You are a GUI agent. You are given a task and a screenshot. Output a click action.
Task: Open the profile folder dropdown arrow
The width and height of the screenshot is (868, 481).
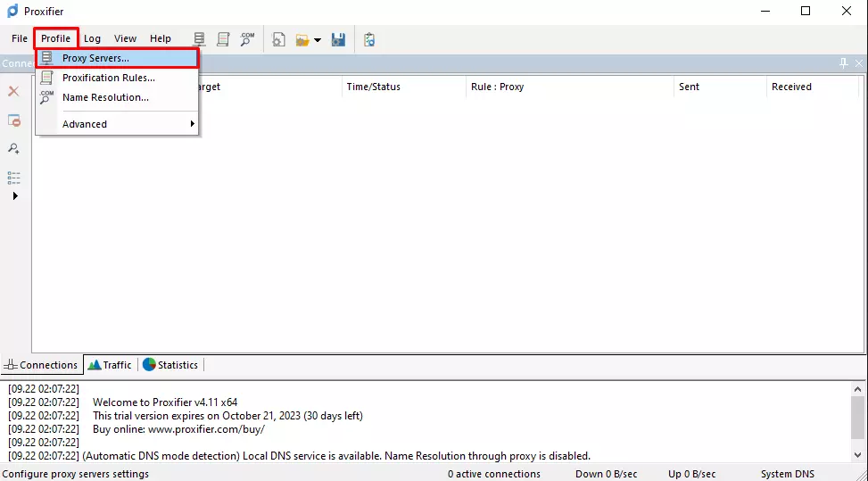coord(318,40)
